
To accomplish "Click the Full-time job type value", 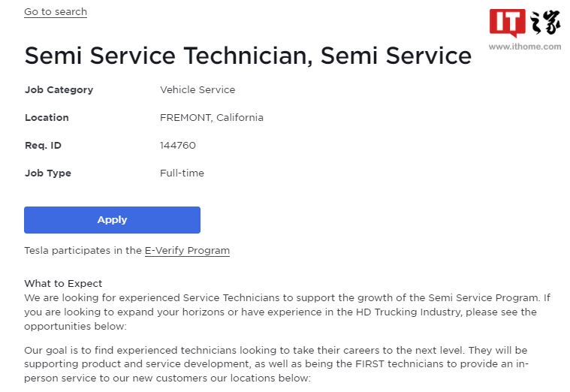I will pos(182,173).
